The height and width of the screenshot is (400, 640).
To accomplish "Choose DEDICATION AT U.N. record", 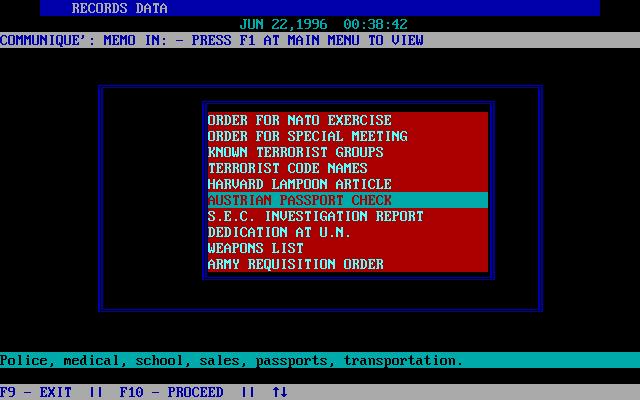I will click(348, 232).
